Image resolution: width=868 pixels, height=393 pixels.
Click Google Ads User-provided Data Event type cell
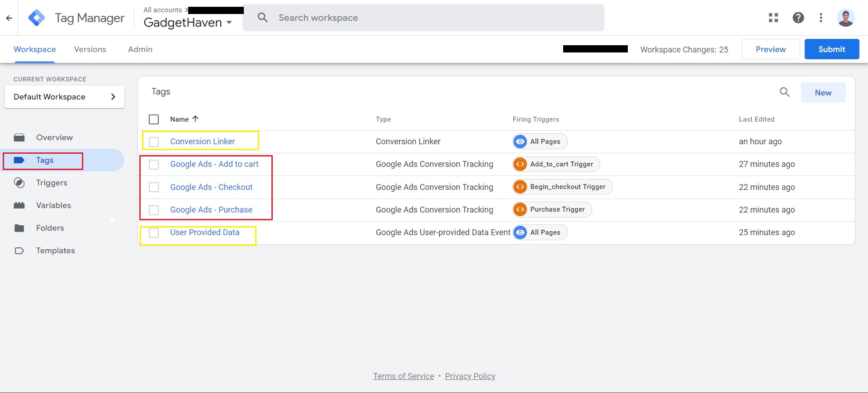[443, 232]
